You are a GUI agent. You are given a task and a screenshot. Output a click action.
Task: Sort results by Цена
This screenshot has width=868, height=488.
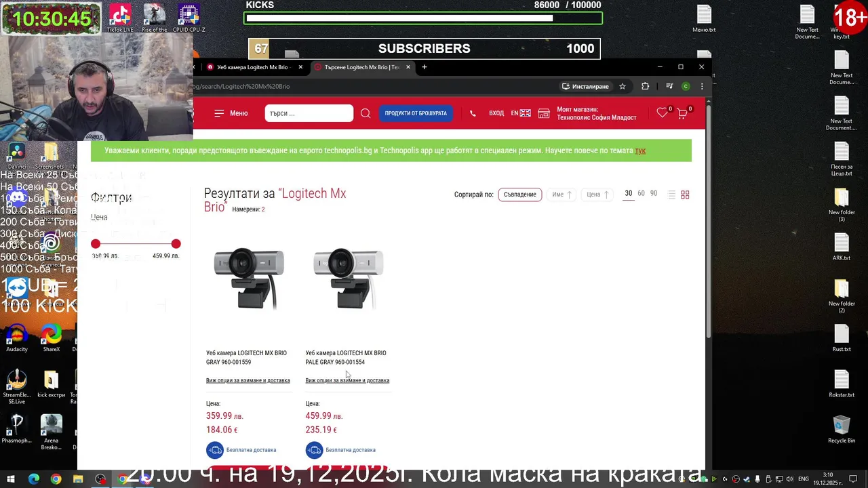tap(597, 195)
